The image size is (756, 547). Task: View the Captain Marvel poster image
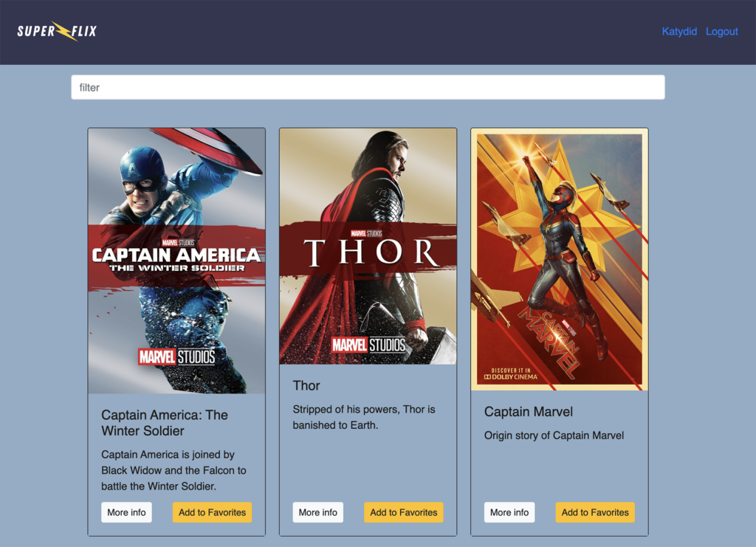pos(560,259)
